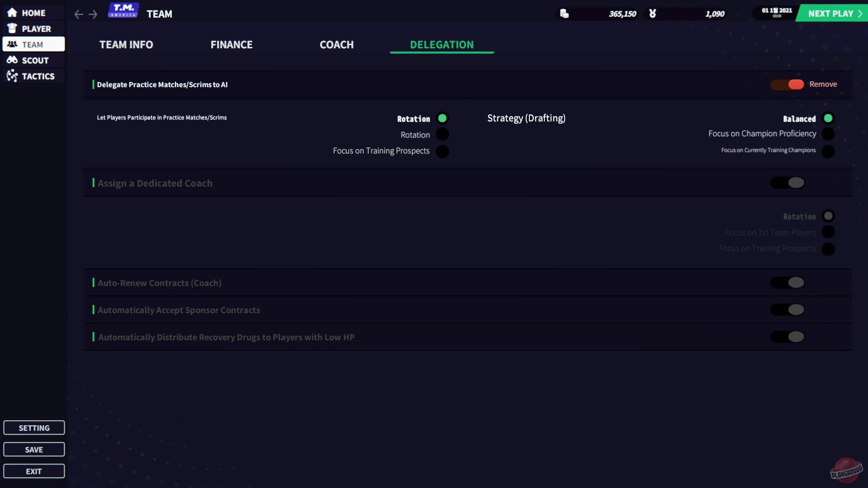Select Focus on Currently Training Champions

(829, 152)
